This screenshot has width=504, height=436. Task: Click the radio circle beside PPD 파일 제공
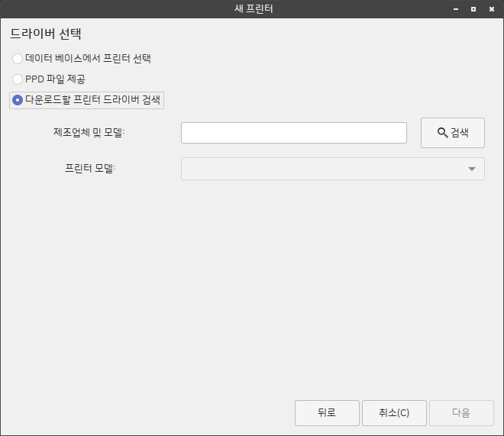point(18,79)
